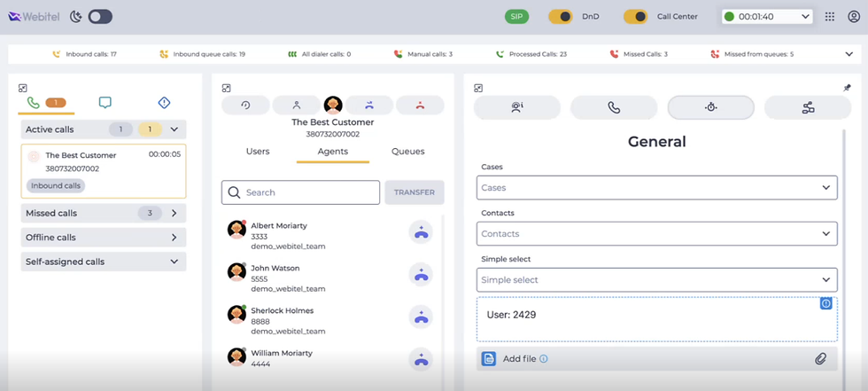
Task: Collapse the Active calls section
Action: coord(174,129)
